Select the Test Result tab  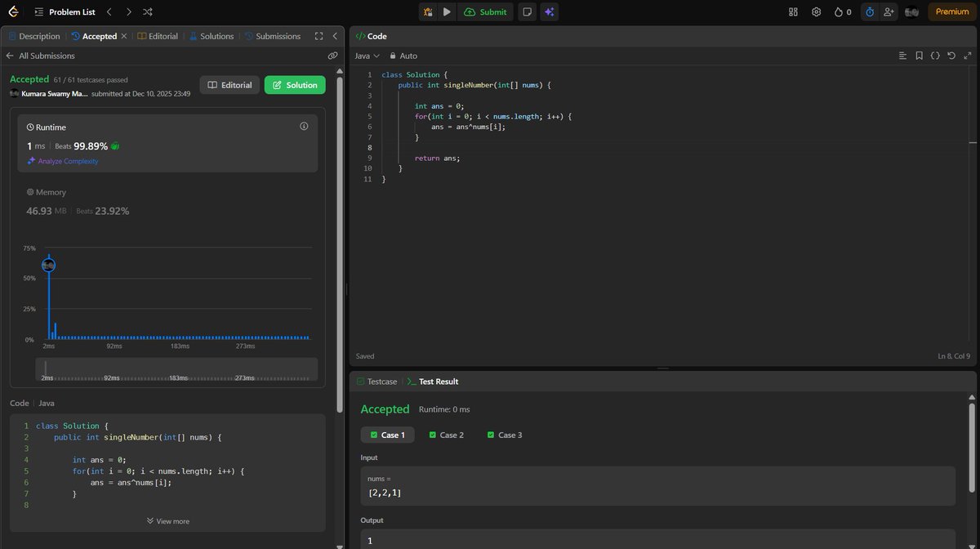433,382
